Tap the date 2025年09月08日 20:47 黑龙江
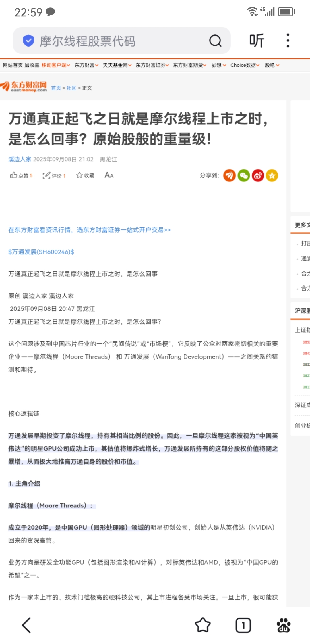This screenshot has height=644, width=310. (x=52, y=309)
